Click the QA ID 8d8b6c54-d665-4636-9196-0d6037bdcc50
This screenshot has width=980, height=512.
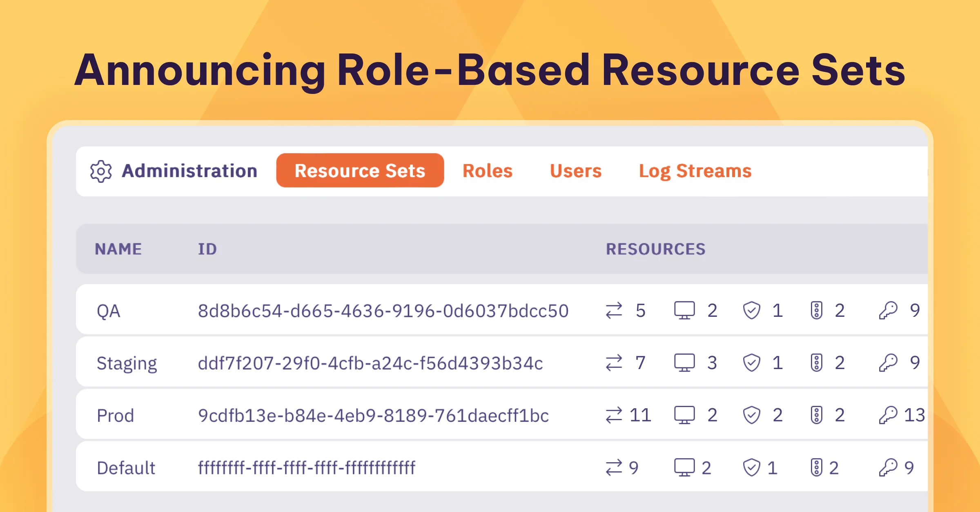coord(383,311)
